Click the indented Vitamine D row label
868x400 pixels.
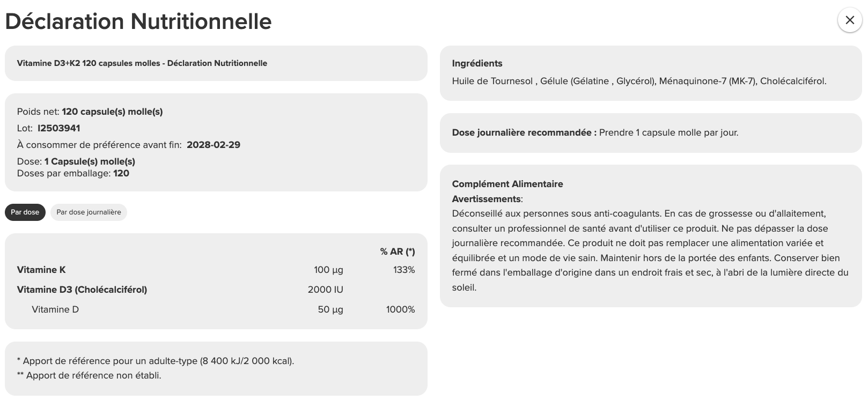55,309
